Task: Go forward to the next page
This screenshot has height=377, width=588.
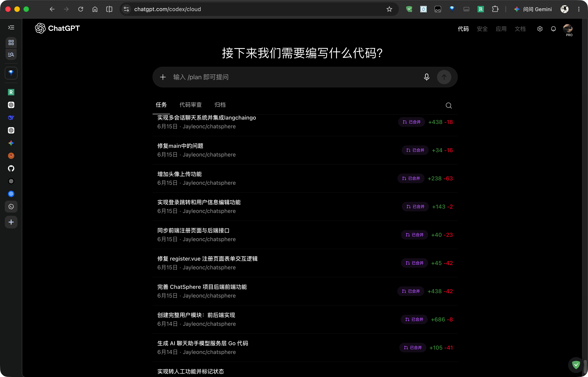Action: pyautogui.click(x=66, y=9)
